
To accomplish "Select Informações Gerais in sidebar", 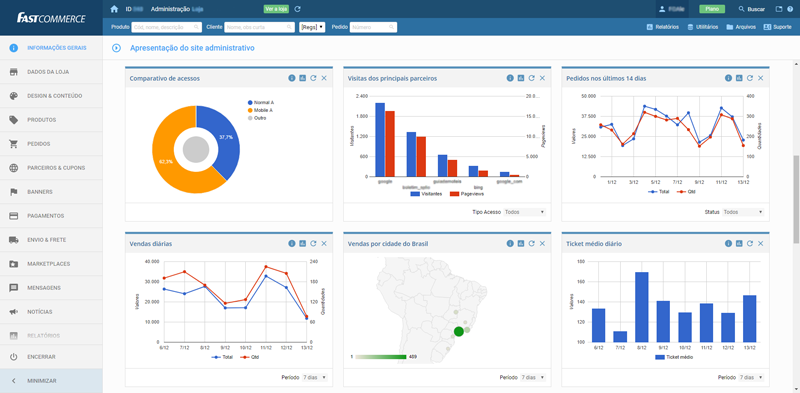I will [51, 48].
